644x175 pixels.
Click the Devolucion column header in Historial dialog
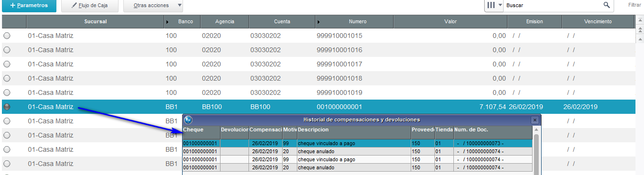235,132
